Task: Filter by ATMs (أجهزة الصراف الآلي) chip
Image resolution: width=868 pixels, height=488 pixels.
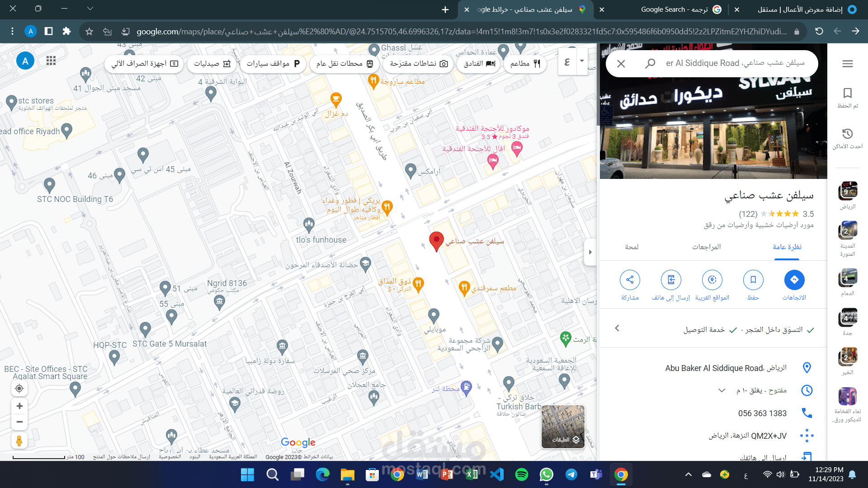Action: click(145, 64)
